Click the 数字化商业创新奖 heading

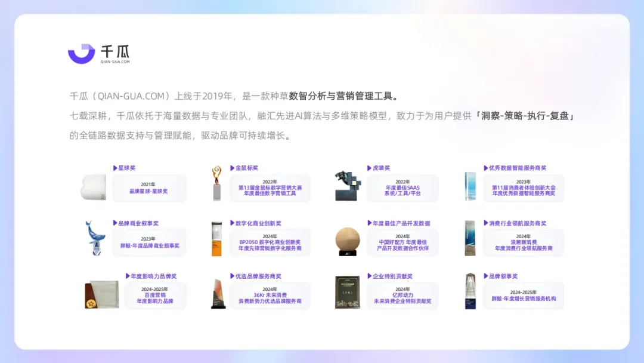pyautogui.click(x=255, y=223)
